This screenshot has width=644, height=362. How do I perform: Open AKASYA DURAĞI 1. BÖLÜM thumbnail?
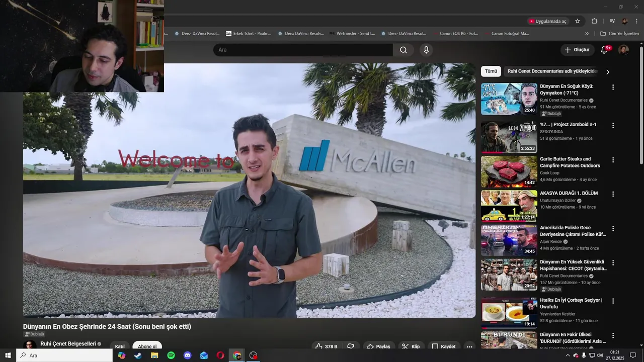coord(509,206)
